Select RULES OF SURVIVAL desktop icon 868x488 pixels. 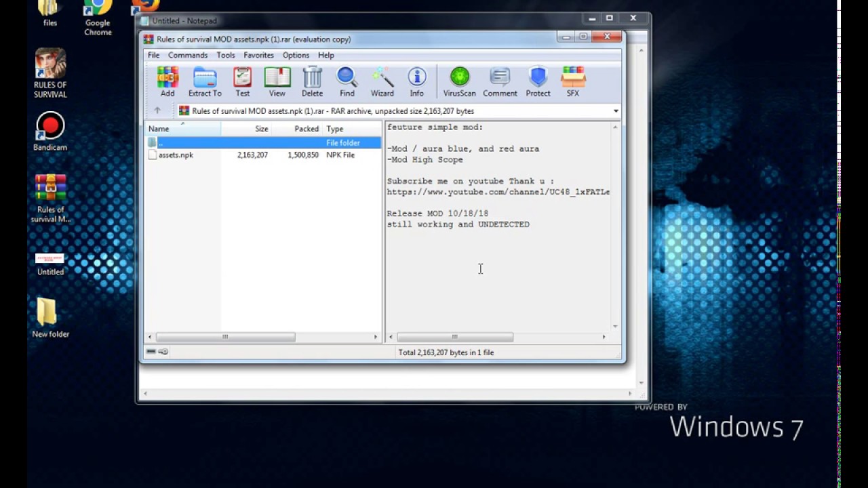pos(50,73)
